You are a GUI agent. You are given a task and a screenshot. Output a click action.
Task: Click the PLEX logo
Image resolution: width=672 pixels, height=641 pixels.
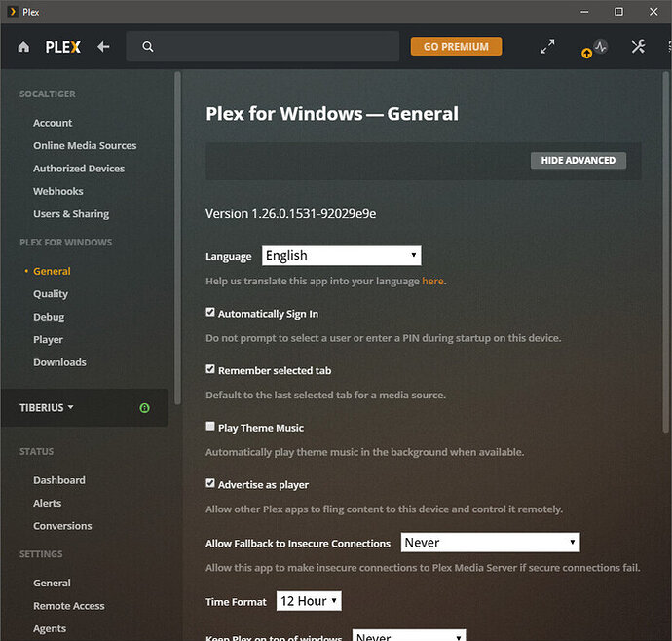pyautogui.click(x=63, y=47)
